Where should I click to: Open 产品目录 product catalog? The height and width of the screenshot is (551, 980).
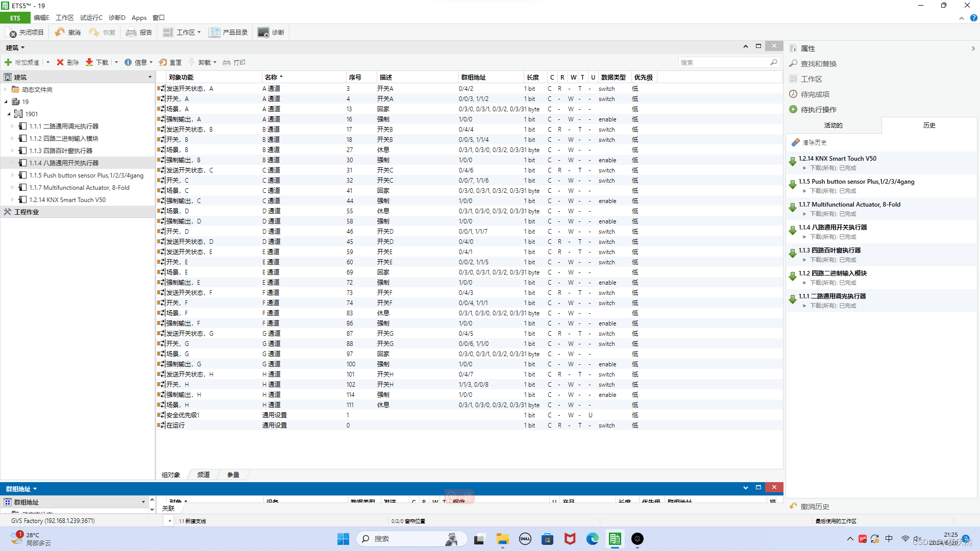214,33
